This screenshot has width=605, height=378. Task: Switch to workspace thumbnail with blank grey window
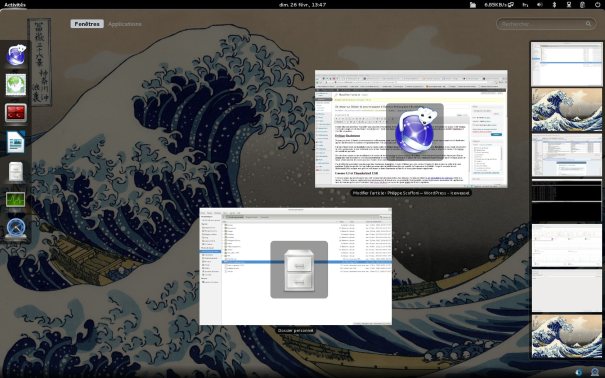(567, 291)
